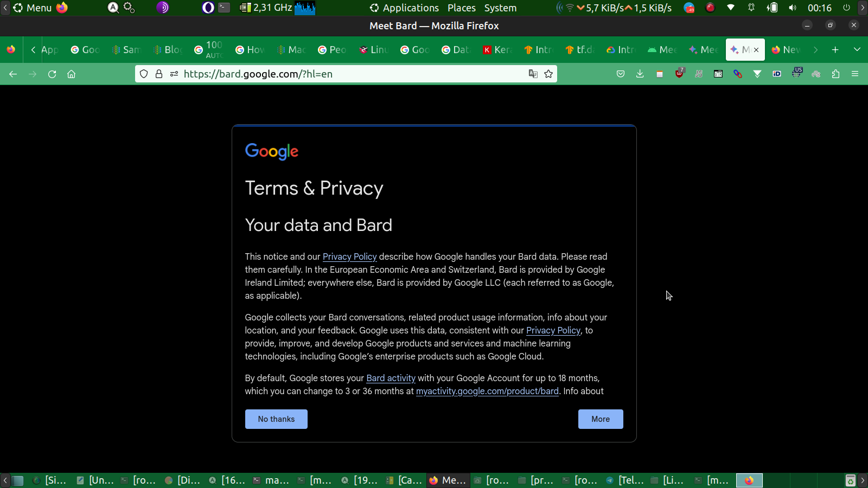Click the No thanks button
The image size is (868, 488).
click(x=276, y=419)
